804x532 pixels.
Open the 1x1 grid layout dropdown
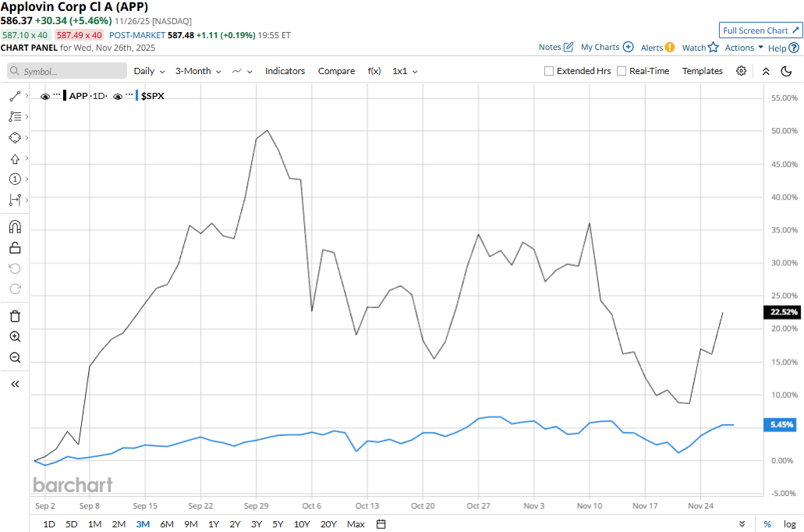pyautogui.click(x=405, y=71)
